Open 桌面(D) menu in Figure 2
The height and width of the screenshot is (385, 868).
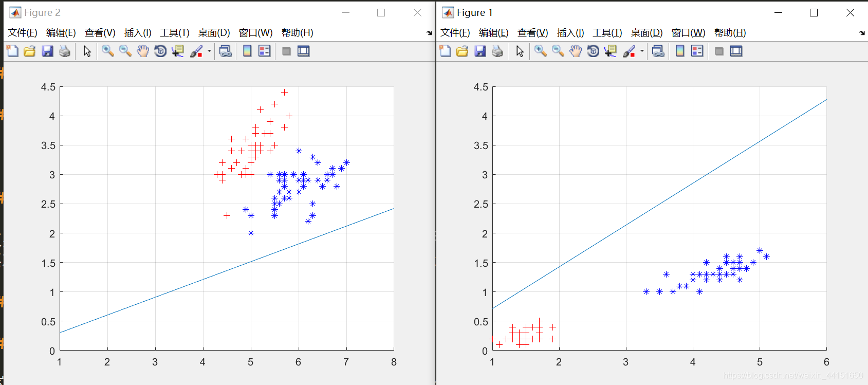click(x=214, y=32)
